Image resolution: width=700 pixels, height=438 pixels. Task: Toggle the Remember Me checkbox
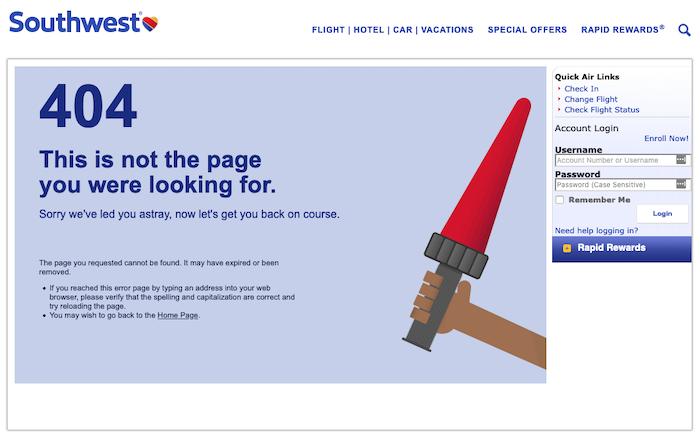pos(560,200)
